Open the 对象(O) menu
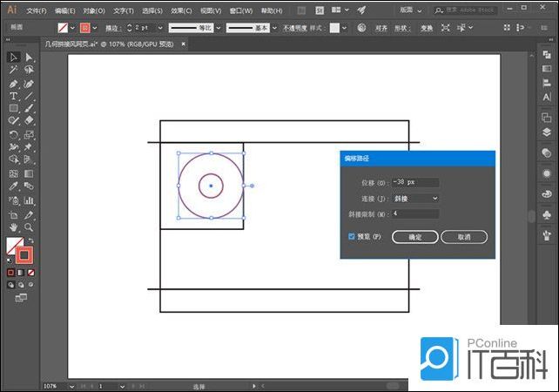Viewport: 559px width, 392px height. click(93, 10)
